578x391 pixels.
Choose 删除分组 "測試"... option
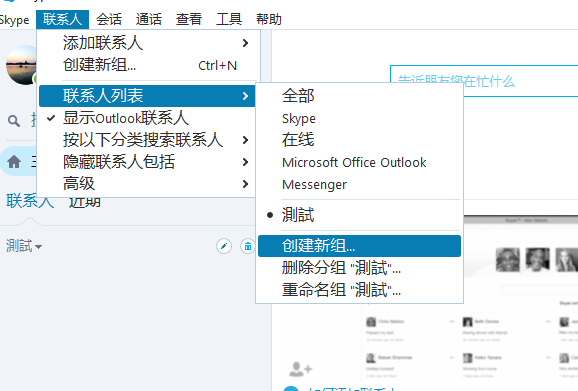point(359,268)
